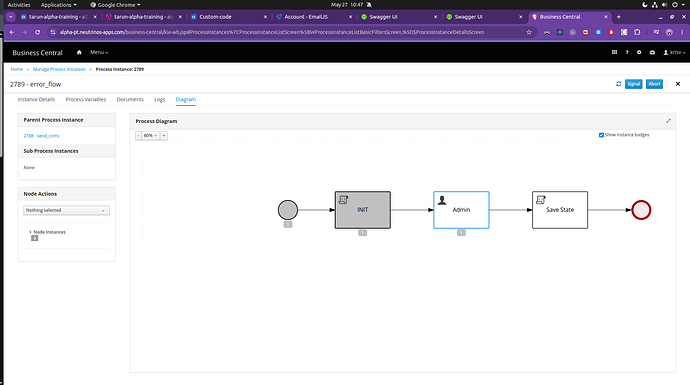This screenshot has width=690, height=385.
Task: Click the badge under the Admin node
Action: point(461,233)
